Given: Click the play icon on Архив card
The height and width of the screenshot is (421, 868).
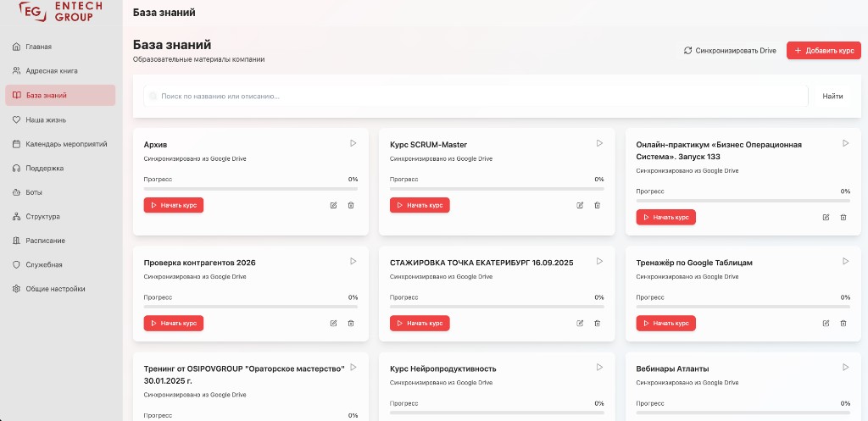Looking at the screenshot, I should tap(353, 143).
